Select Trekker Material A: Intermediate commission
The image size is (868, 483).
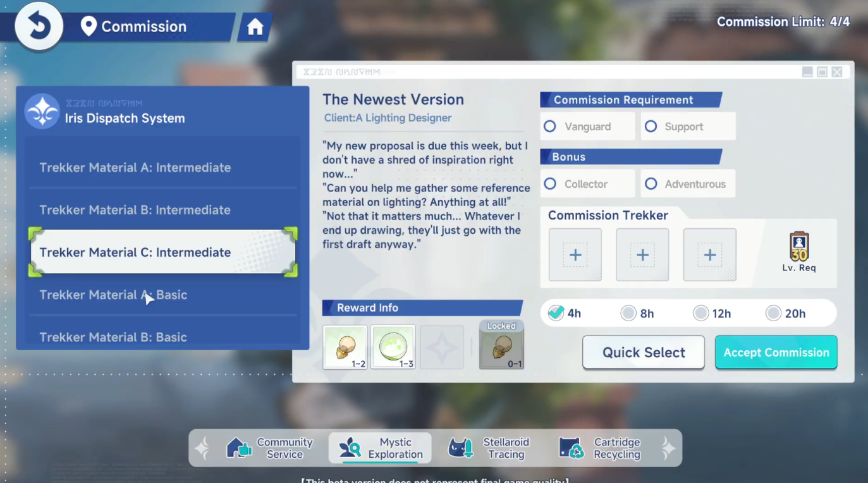(163, 168)
